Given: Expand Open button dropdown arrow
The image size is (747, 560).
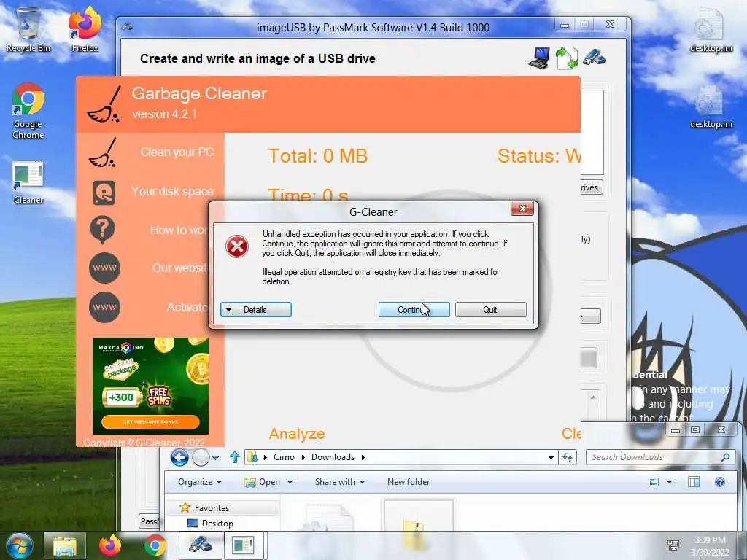Looking at the screenshot, I should [x=290, y=482].
